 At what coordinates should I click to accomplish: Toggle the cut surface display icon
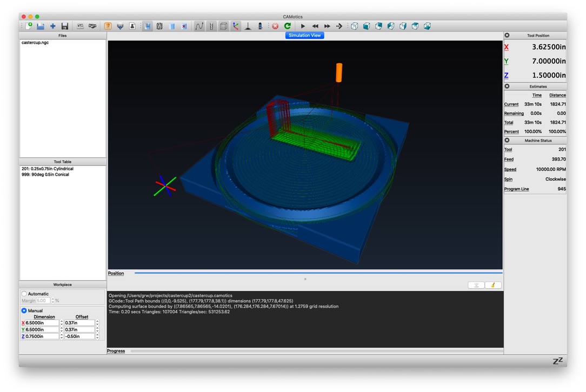pos(148,26)
